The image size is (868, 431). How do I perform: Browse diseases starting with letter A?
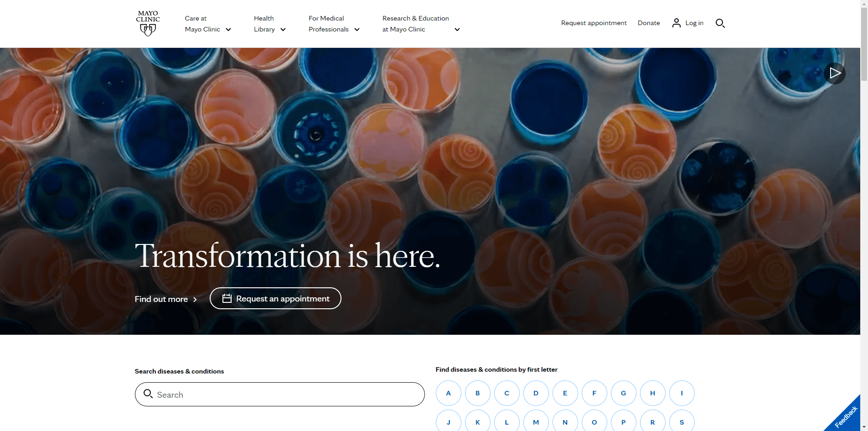(x=448, y=393)
